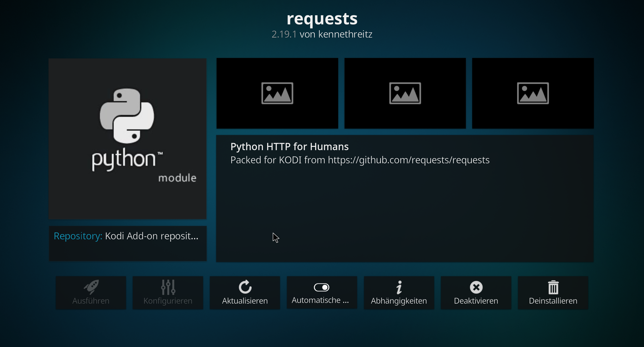Click the Python module add-on icon
Screen dimensions: 644x347
(127, 139)
